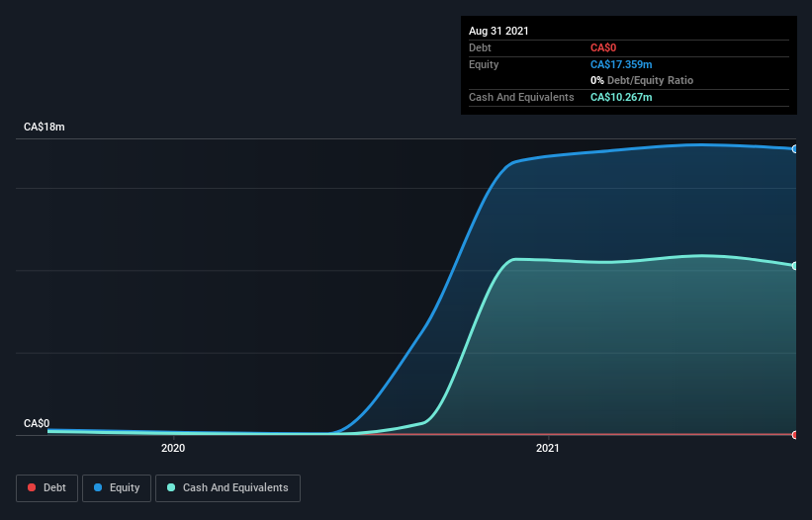Select the 2020 x-axis label
This screenshot has height=520, width=812.
(173, 448)
